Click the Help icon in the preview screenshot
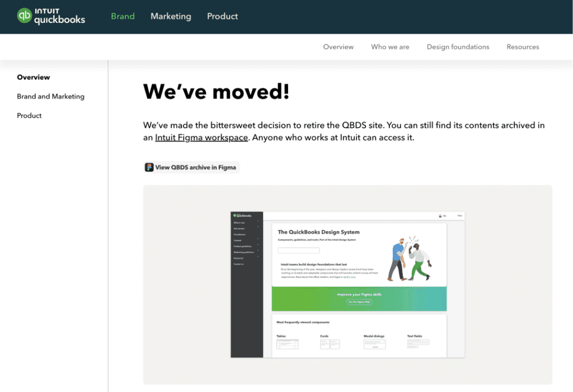Viewport: 573px width, 392px height. (461, 216)
